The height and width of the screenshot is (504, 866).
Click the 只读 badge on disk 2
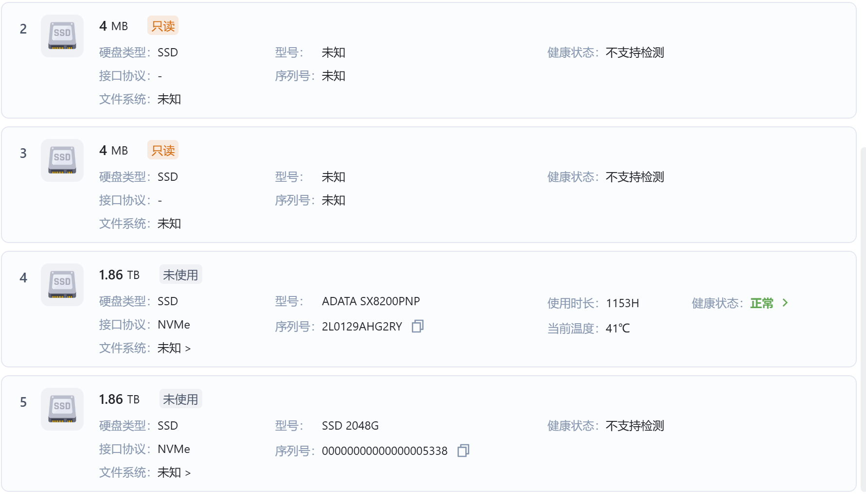(163, 26)
